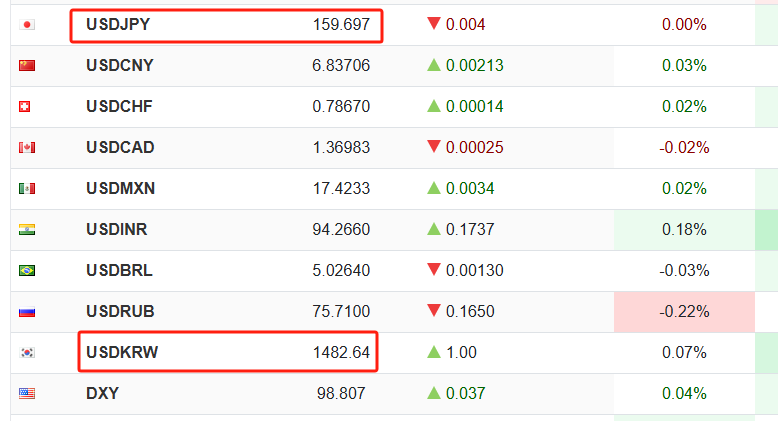Click the Canada flag icon

point(27,147)
